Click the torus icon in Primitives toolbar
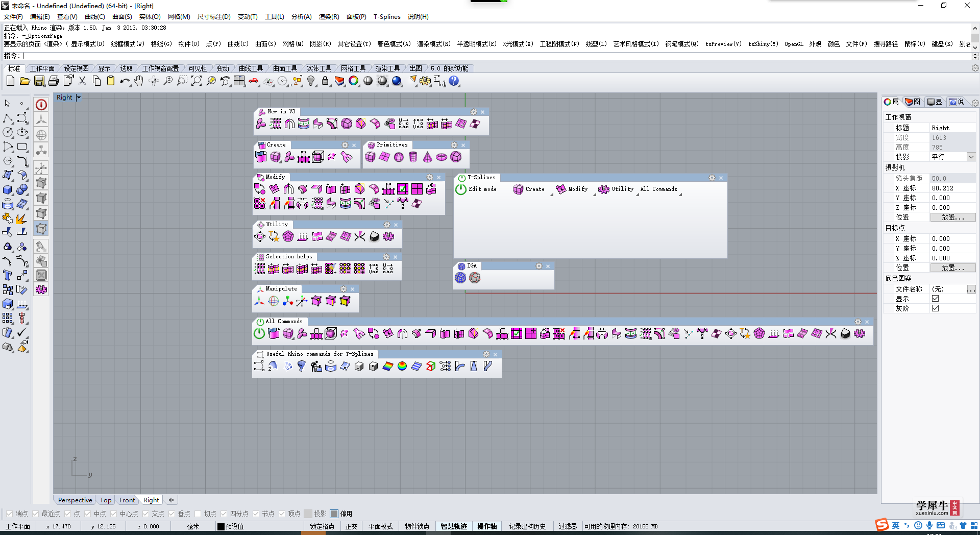Viewport: 980px width, 535px height. point(442,157)
